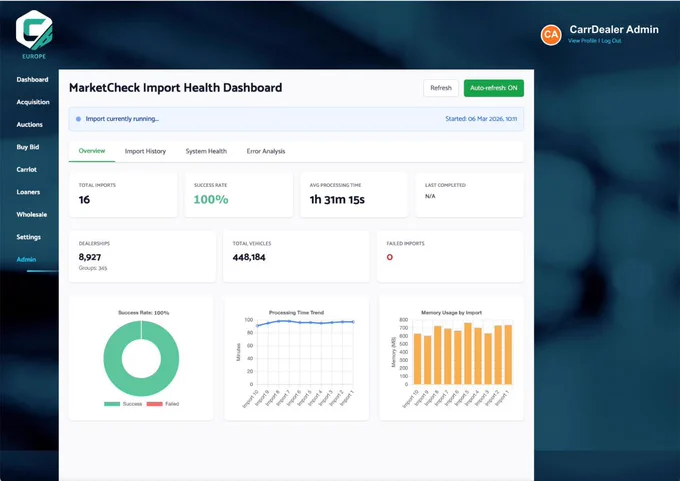680x481 pixels.
Task: Click the Dealerships count 8,927
Action: click(90, 257)
